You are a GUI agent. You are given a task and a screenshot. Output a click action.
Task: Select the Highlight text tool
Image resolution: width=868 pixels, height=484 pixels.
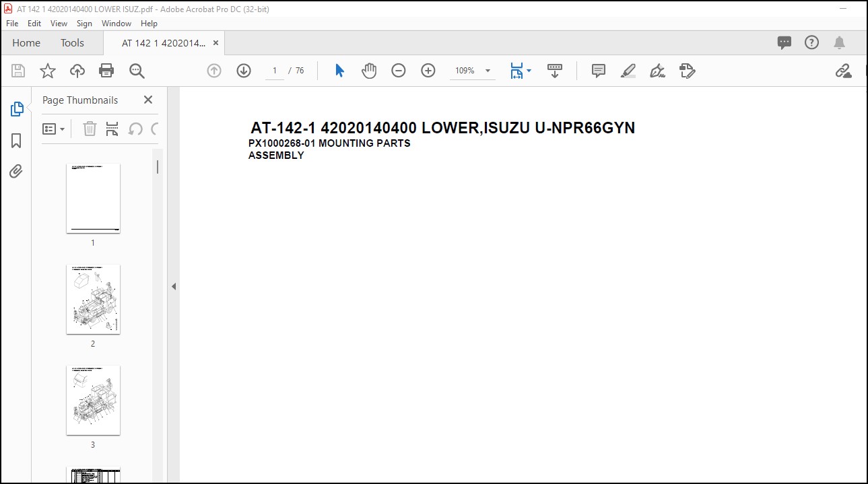[x=628, y=71]
